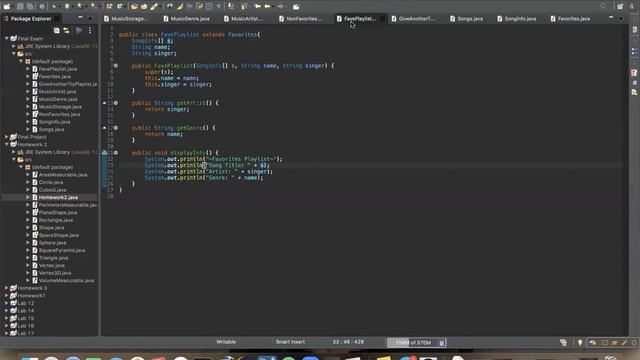Click the Open Type toolbar icon
Screen dimensions: 640x360
click(x=134, y=6)
